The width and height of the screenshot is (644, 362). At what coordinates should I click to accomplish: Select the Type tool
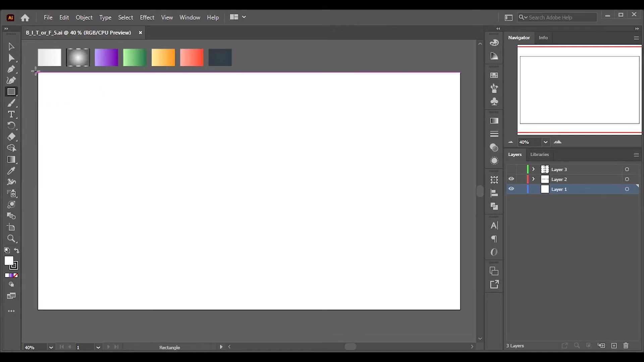coord(11,115)
